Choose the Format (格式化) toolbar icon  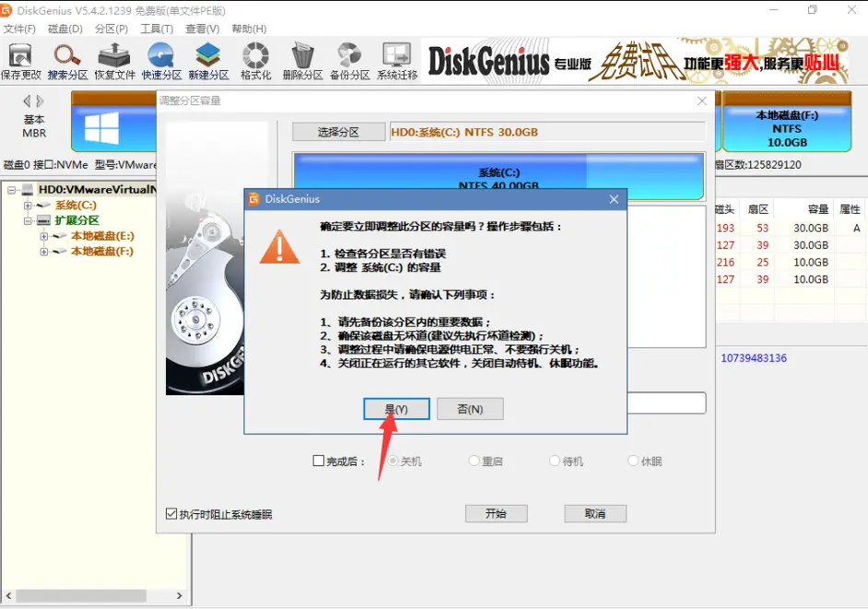point(256,62)
